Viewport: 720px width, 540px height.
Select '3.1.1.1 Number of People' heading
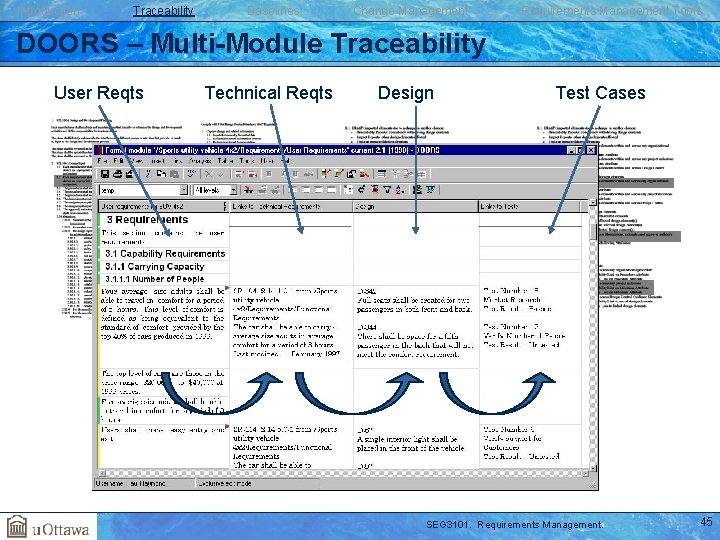click(x=155, y=279)
